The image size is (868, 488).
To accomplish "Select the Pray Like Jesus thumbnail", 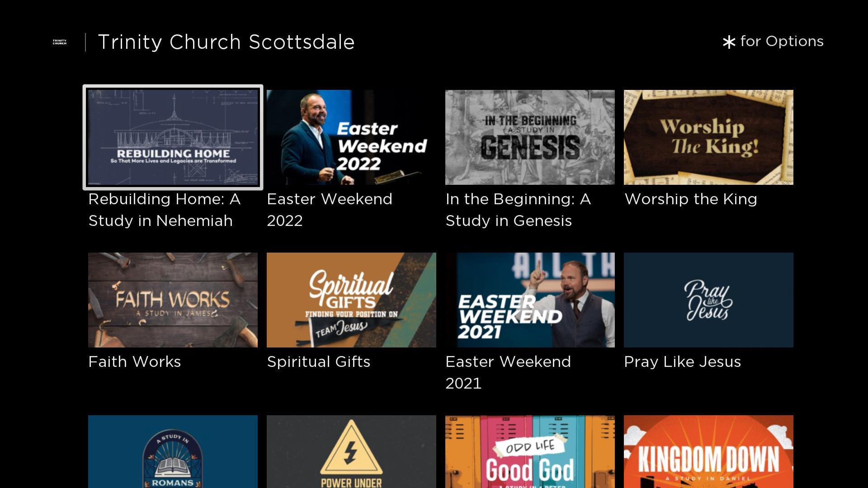I will [708, 300].
